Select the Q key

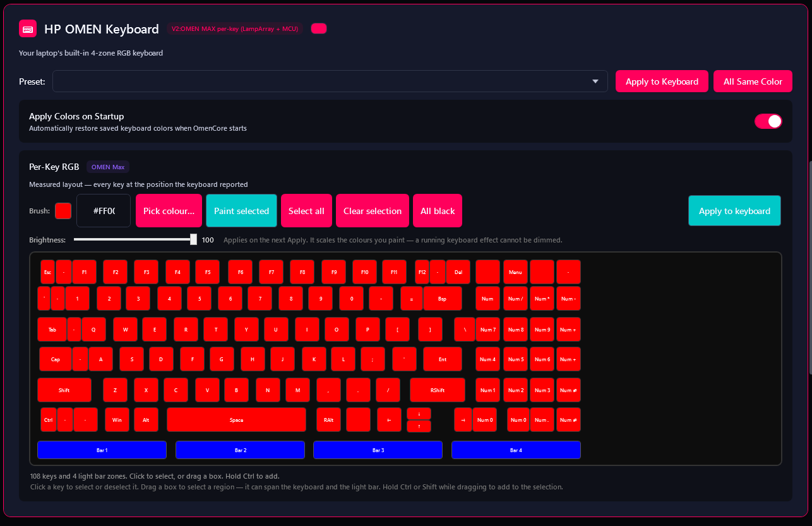(94, 330)
